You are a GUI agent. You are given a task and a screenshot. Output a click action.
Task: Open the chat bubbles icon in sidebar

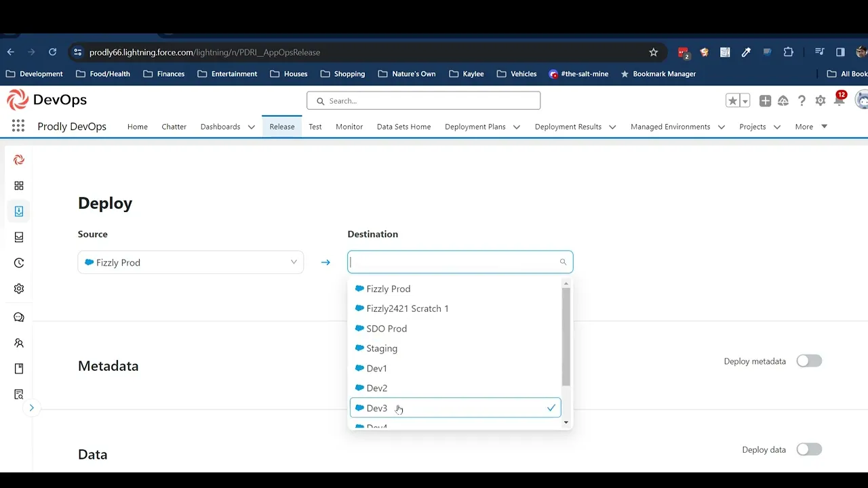click(19, 317)
